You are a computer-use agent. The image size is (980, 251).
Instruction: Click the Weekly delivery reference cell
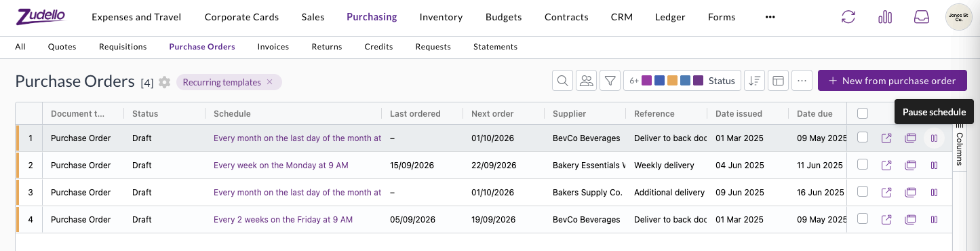pos(666,165)
